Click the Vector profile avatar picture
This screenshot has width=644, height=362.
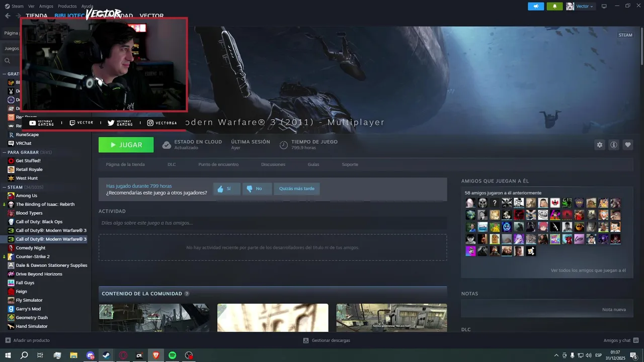coord(570,6)
